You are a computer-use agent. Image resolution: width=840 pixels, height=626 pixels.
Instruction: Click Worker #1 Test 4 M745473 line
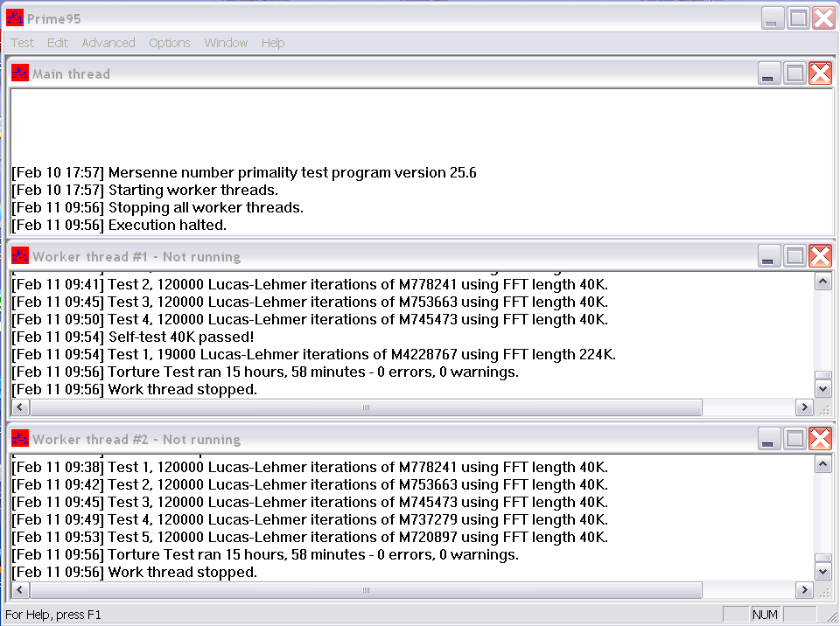pos(310,319)
